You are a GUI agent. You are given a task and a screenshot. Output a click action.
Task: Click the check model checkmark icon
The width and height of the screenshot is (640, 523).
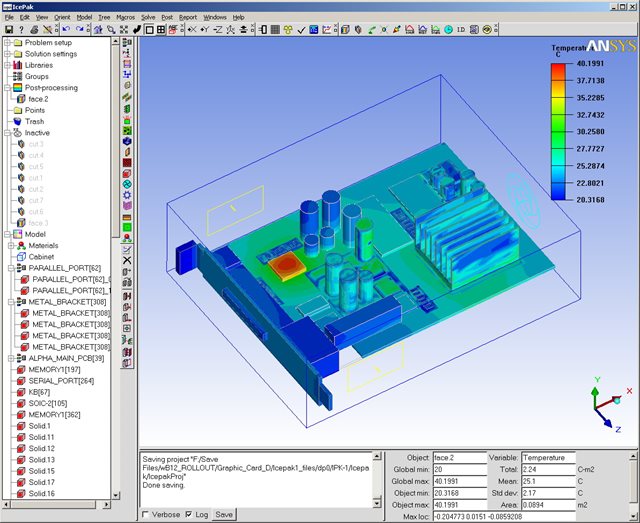point(301,29)
